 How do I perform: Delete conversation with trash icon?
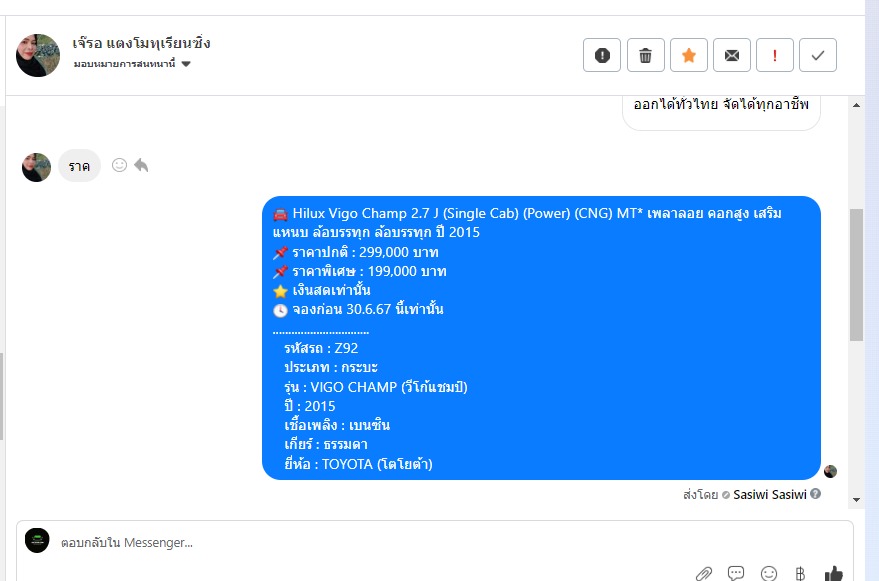click(645, 55)
